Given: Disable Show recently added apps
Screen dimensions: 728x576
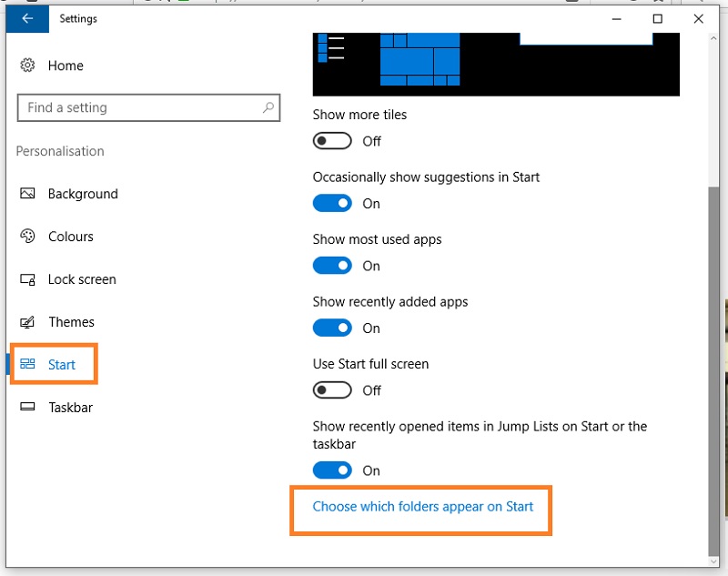Looking at the screenshot, I should (x=331, y=327).
